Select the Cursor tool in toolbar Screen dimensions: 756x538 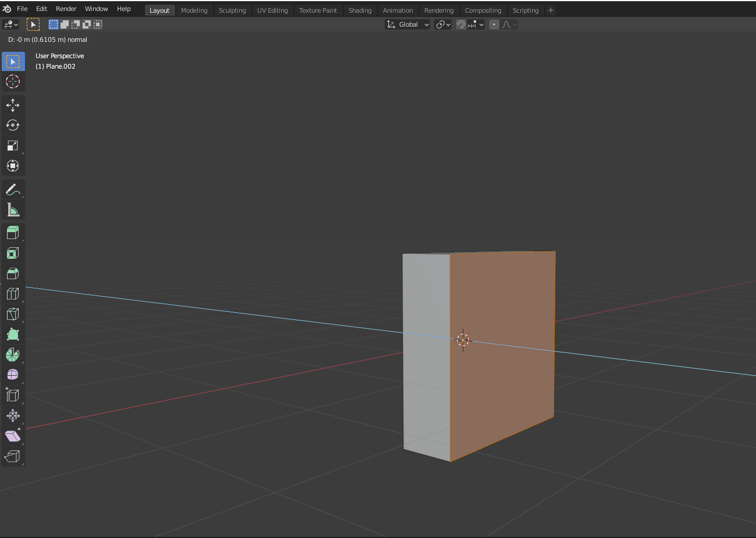tap(13, 81)
